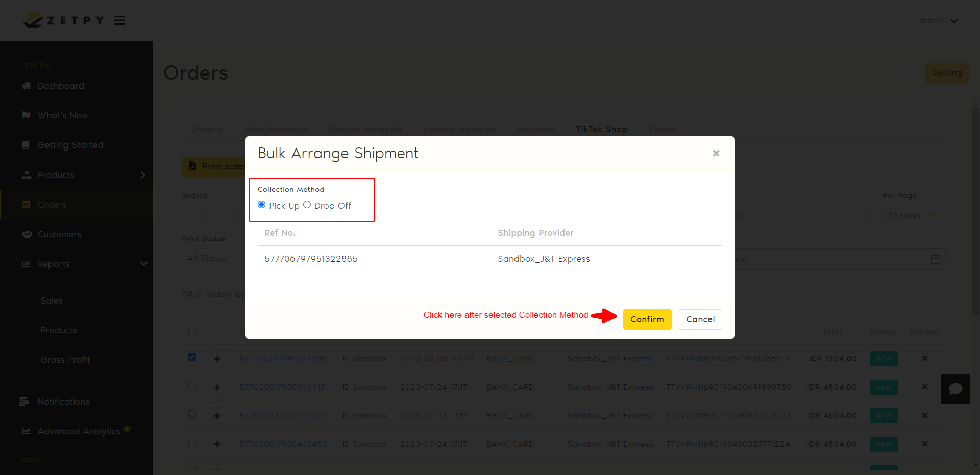The width and height of the screenshot is (980, 475).
Task: Click the Customers sidebar icon
Action: coord(27,234)
